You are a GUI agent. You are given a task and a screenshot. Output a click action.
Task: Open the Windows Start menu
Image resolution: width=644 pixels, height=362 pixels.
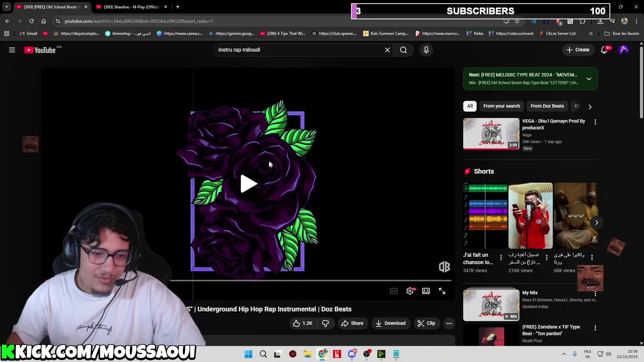[x=249, y=354]
